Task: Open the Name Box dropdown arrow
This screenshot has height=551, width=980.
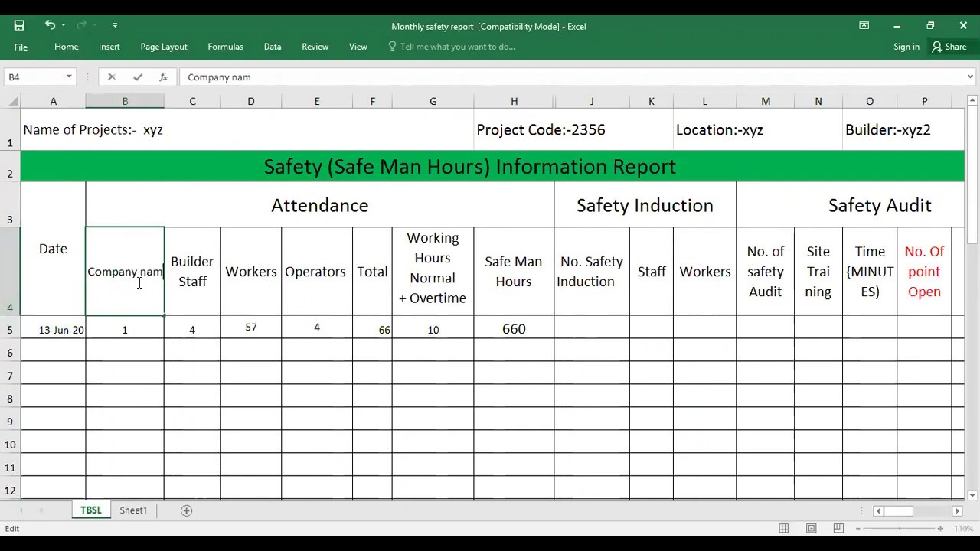Action: click(69, 77)
